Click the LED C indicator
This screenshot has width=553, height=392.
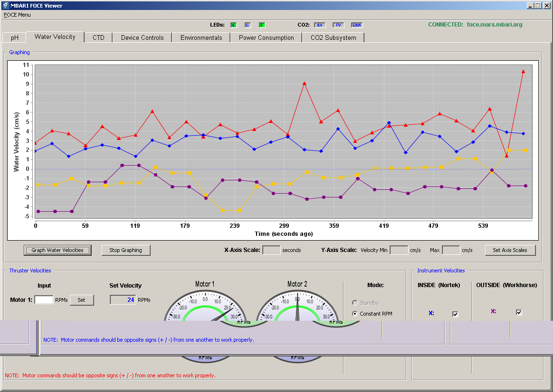tap(248, 25)
